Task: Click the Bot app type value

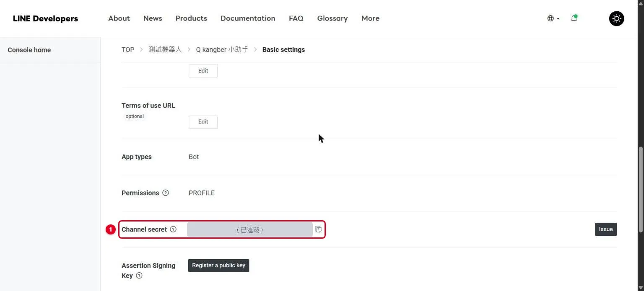Action: (x=194, y=157)
